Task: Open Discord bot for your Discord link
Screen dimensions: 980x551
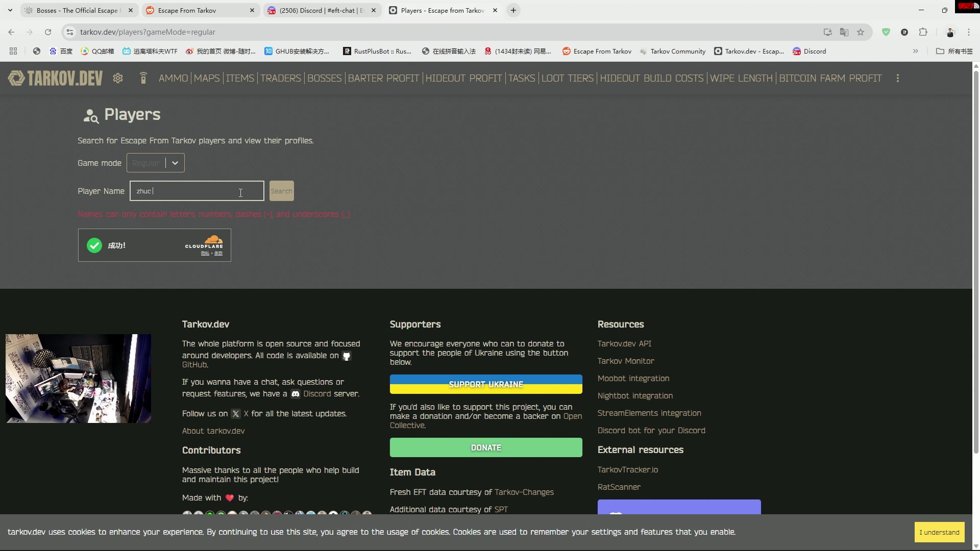Action: (x=651, y=431)
